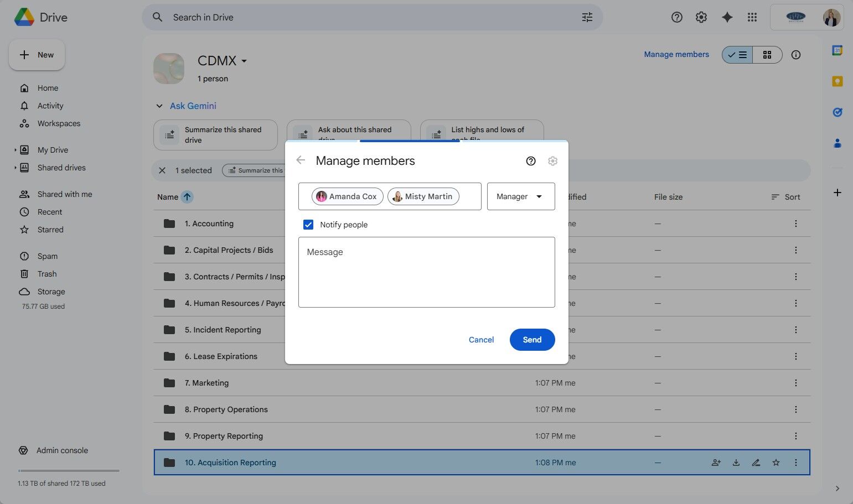View shared drive details info icon
This screenshot has width=853, height=504.
pos(795,55)
